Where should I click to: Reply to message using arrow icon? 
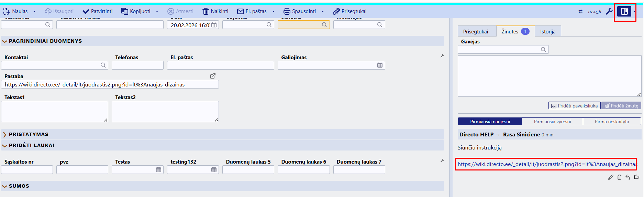click(x=628, y=177)
